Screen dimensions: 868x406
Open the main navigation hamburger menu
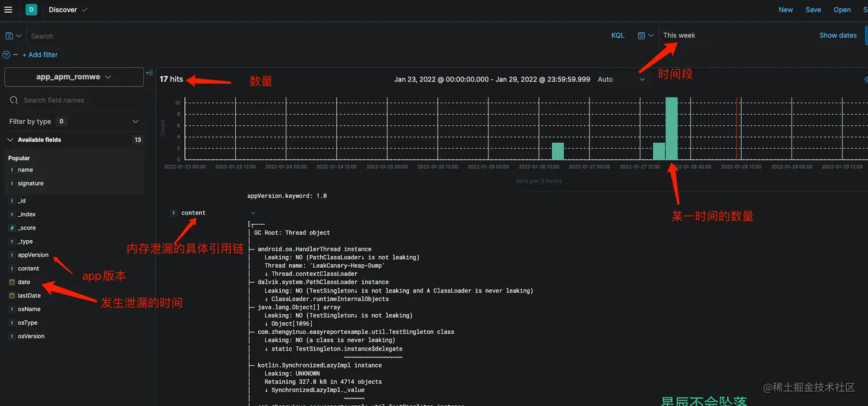coord(9,10)
